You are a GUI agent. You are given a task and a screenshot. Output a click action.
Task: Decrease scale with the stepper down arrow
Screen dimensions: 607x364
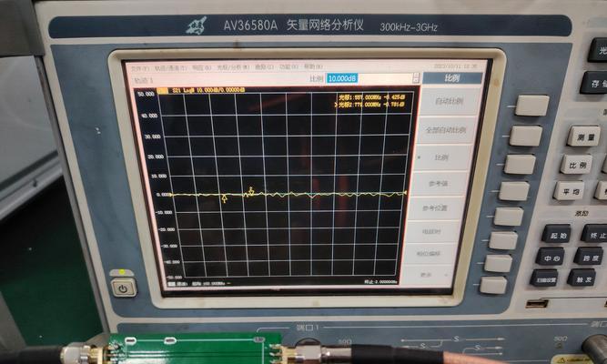[416, 81]
